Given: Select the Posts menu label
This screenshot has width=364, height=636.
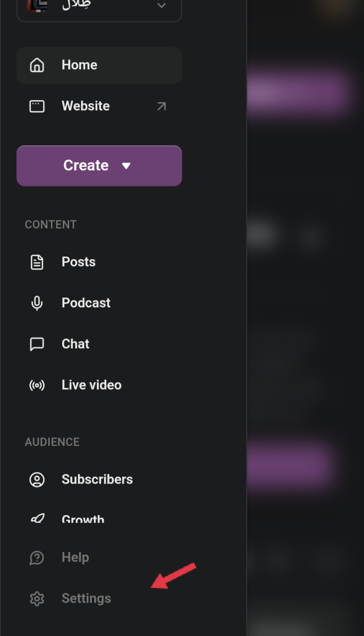Looking at the screenshot, I should 78,262.
